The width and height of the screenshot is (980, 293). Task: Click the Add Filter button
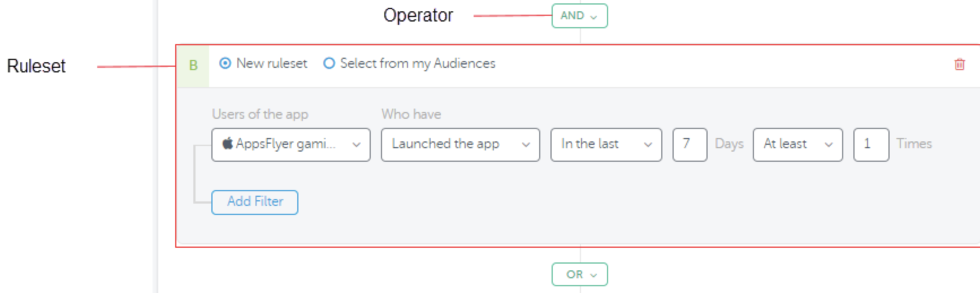255,202
